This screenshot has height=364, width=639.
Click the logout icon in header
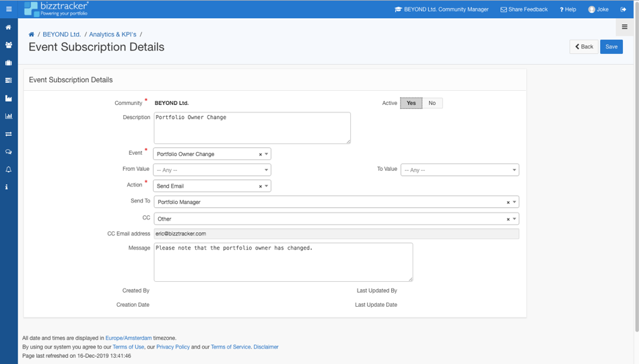pyautogui.click(x=623, y=9)
